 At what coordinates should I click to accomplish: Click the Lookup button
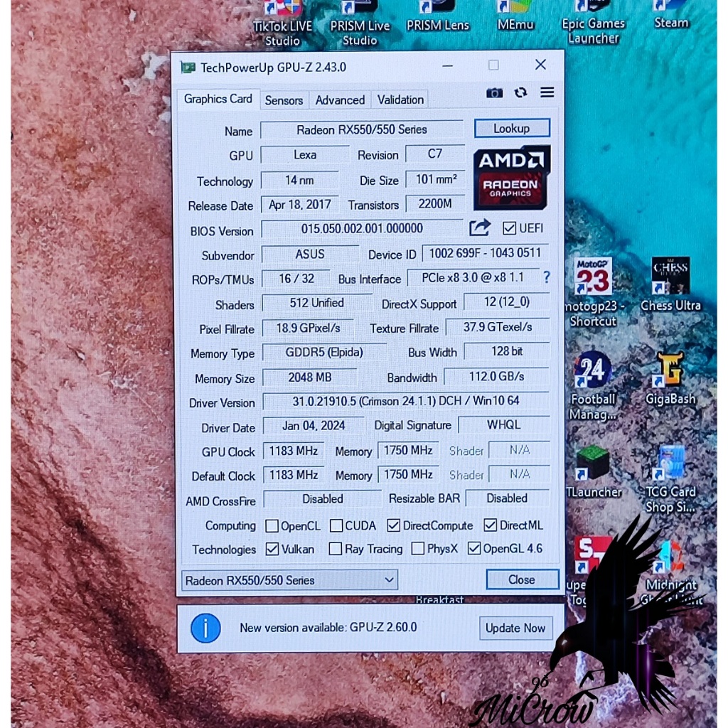(x=512, y=128)
